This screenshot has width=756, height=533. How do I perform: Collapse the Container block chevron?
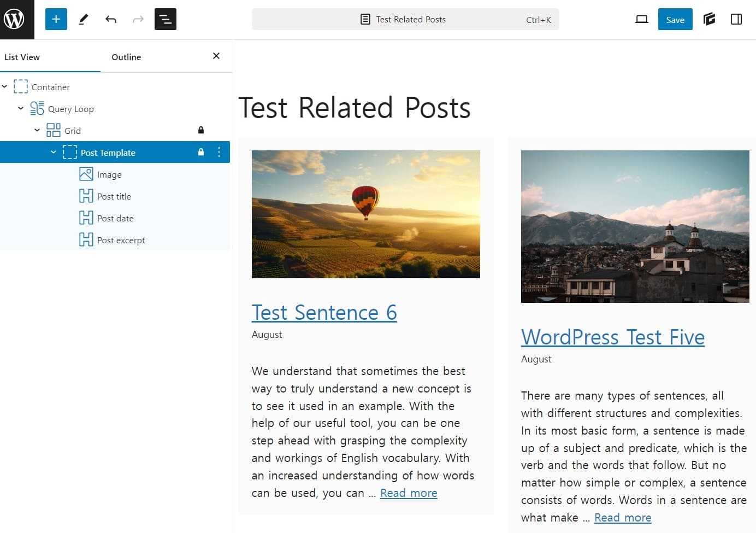[5, 86]
